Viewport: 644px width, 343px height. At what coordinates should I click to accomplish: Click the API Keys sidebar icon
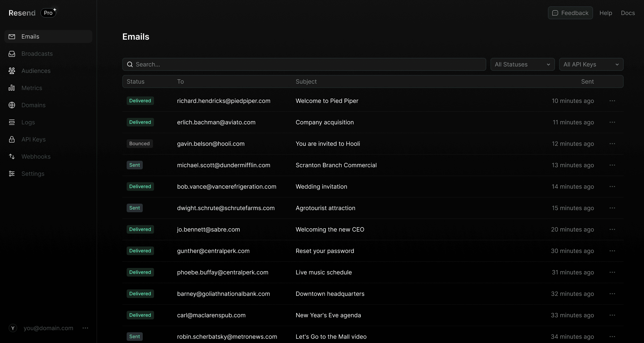click(12, 139)
